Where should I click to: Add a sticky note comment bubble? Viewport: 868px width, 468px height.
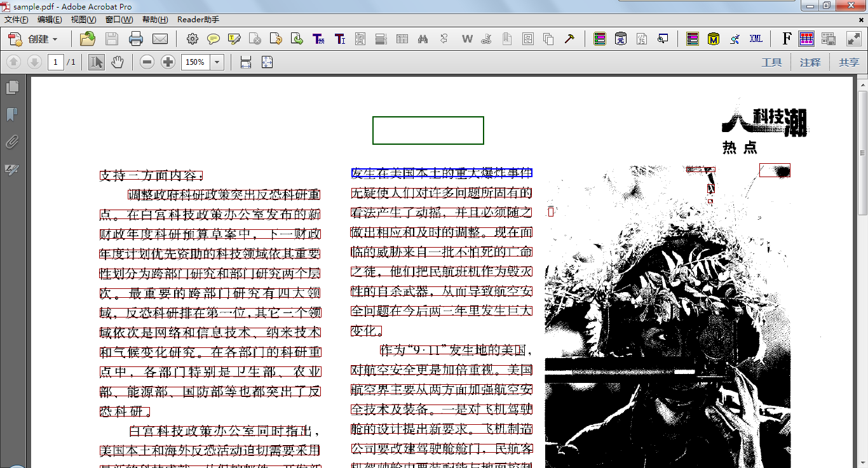(214, 39)
